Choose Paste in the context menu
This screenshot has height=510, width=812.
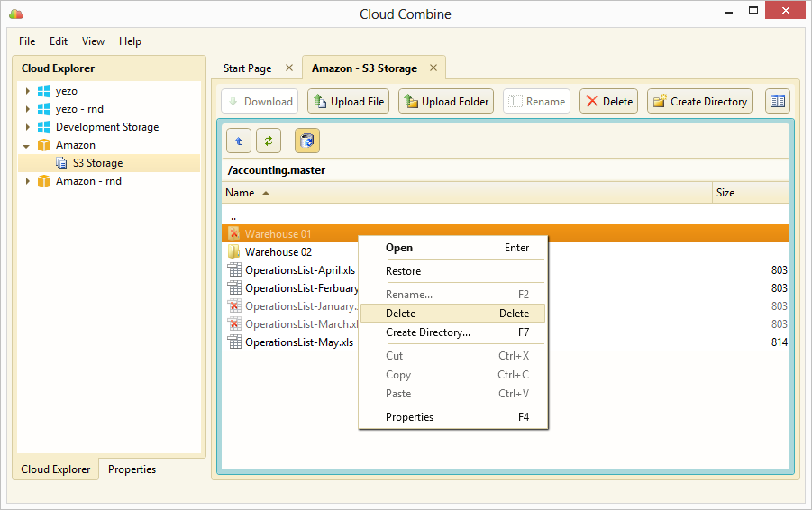tap(452, 394)
